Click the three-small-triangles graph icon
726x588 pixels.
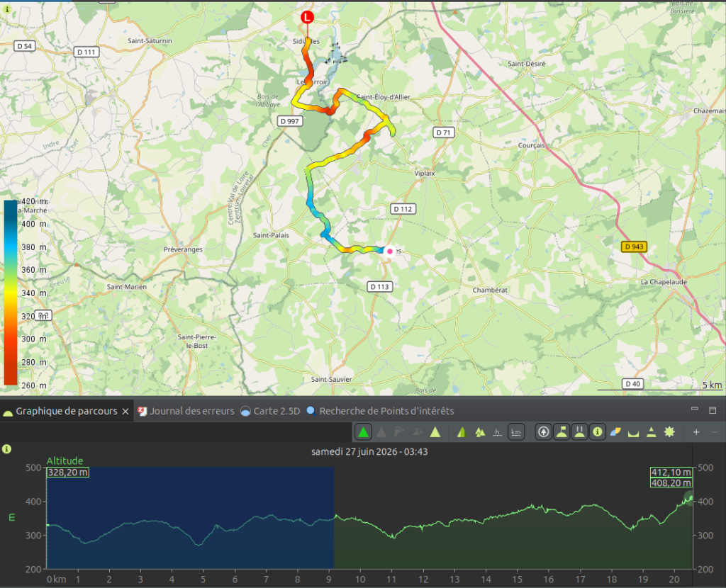[x=480, y=432]
